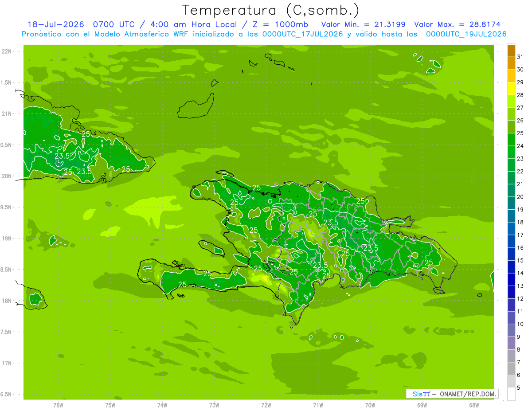Click colorbar label "22"

pyautogui.click(x=520, y=172)
